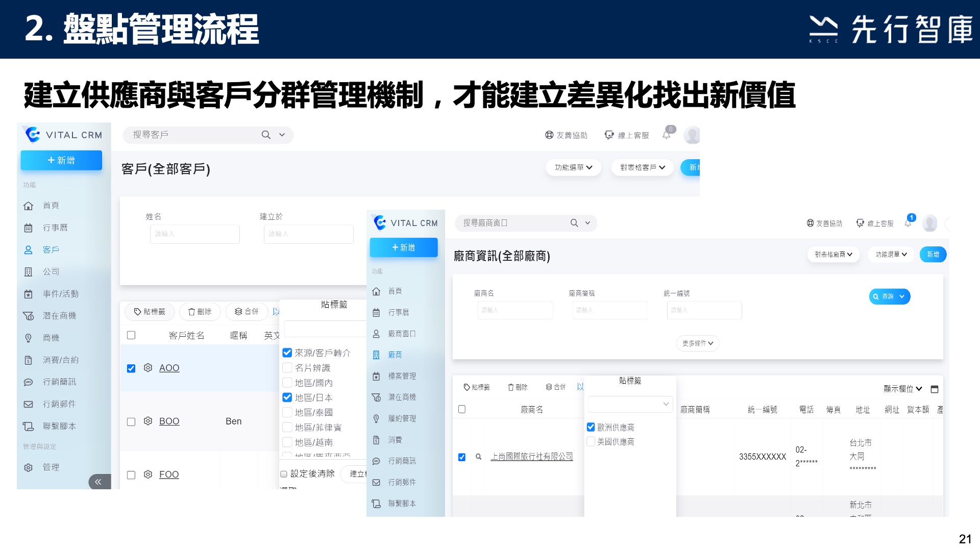Check the 美國供應商 tag checkbox
This screenshot has height=551, width=980.
(591, 442)
